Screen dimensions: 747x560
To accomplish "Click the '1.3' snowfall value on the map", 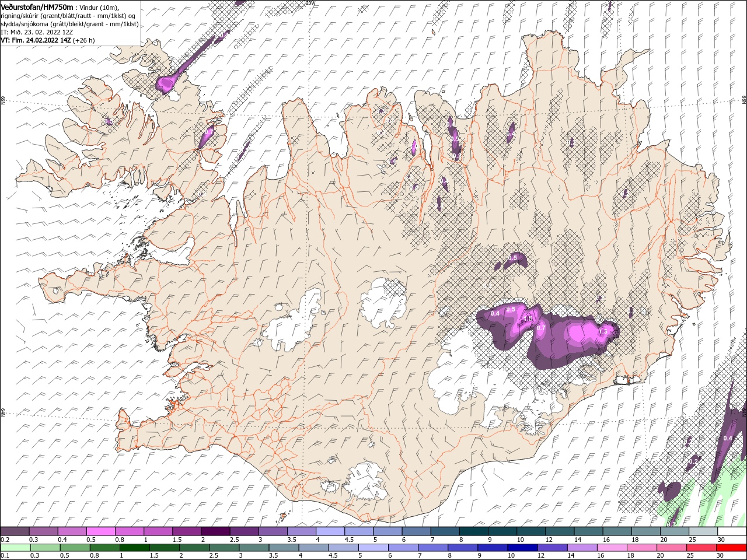I will click(x=603, y=331).
